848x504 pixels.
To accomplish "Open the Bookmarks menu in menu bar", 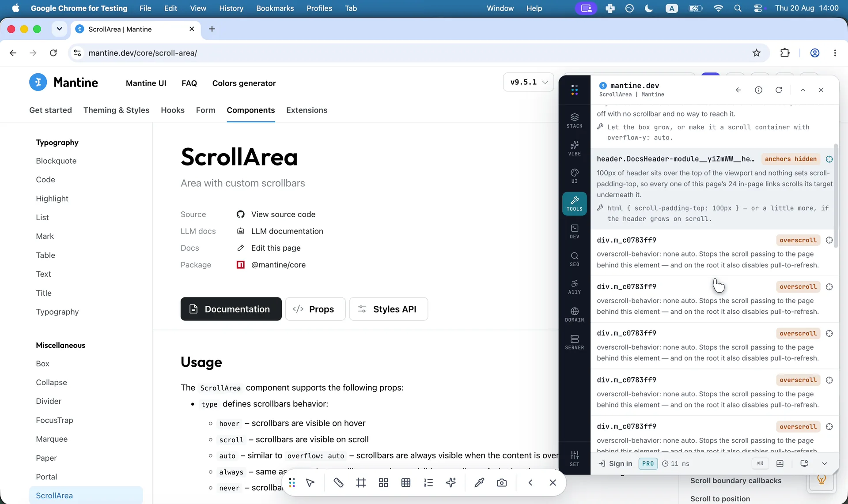I will (275, 8).
